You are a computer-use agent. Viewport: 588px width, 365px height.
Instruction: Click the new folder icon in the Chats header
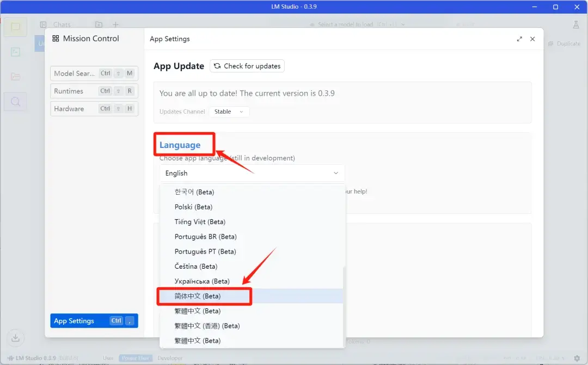[x=99, y=24]
